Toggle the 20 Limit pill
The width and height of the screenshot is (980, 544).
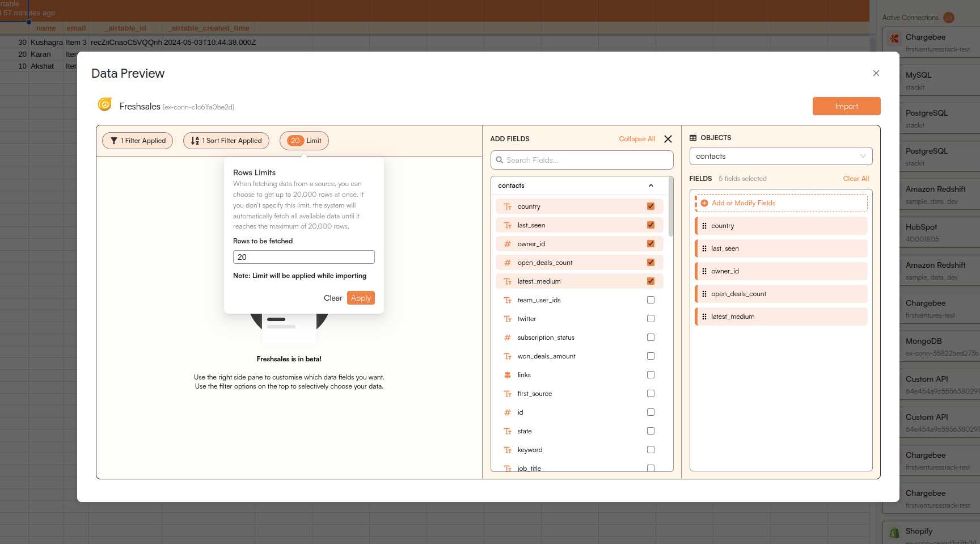pyautogui.click(x=304, y=141)
